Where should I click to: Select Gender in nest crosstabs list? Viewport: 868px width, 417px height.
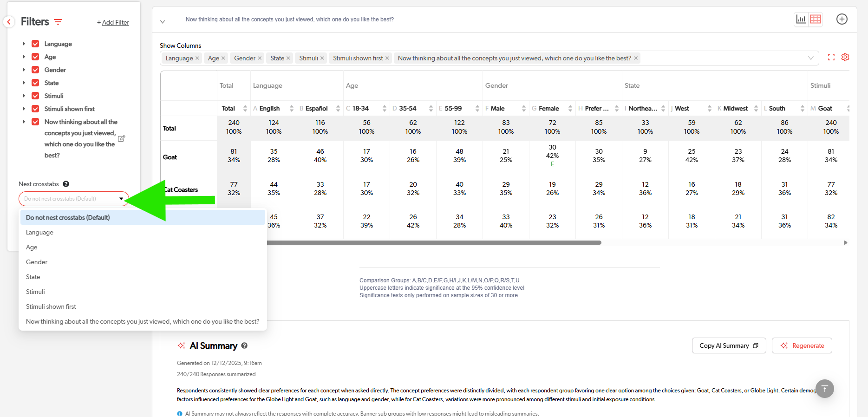(x=37, y=262)
